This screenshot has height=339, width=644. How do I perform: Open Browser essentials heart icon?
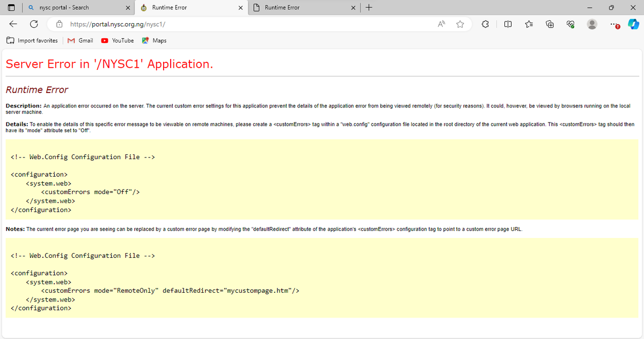(x=571, y=24)
